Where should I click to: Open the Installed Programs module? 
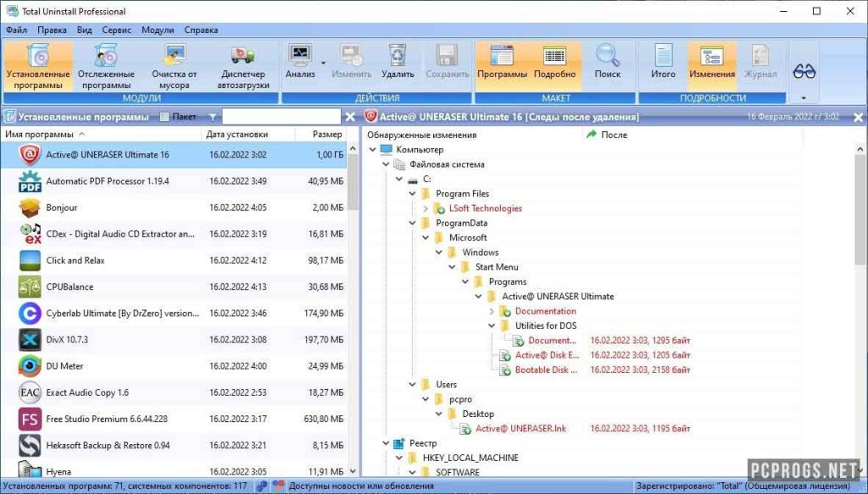coord(38,66)
